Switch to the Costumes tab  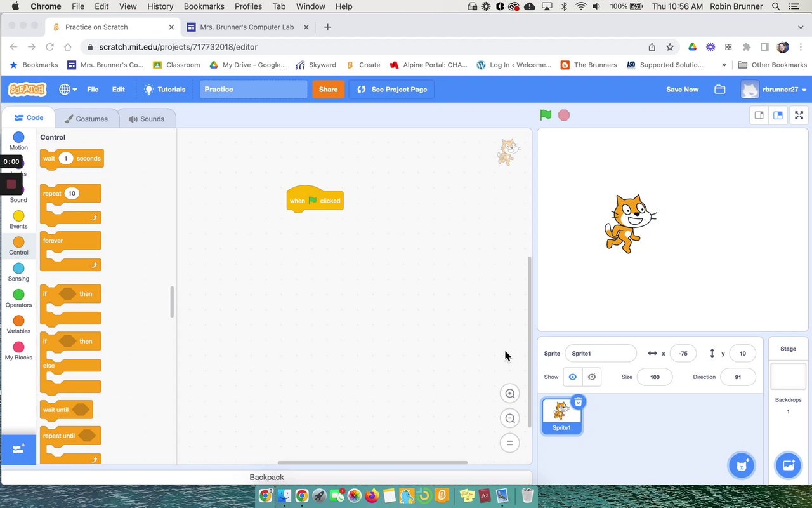[86, 119]
